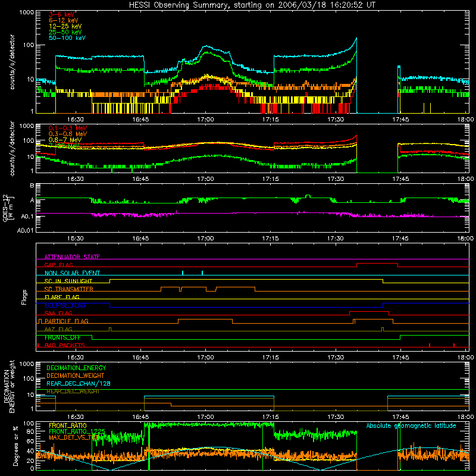This screenshot has width=476, height=476.
Task: Click the first NON_SOLAR_EVENT spike near 16:55
Action: point(183,273)
